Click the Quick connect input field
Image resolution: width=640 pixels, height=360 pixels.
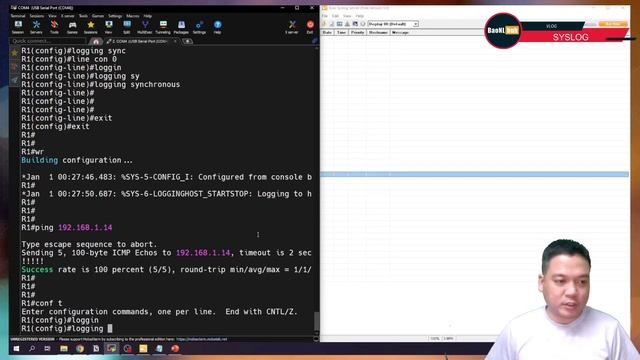pos(48,41)
